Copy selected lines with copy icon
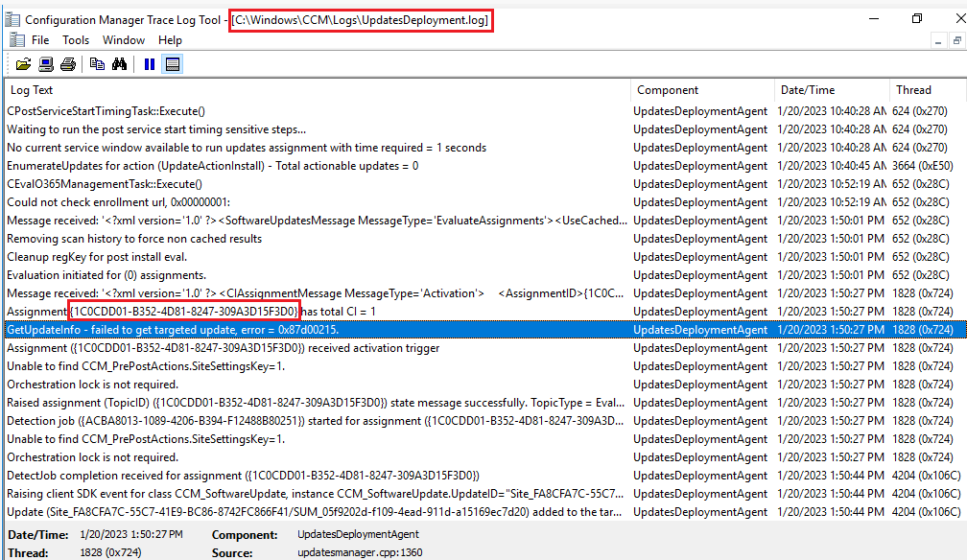Image resolution: width=967 pixels, height=560 pixels. [x=97, y=64]
